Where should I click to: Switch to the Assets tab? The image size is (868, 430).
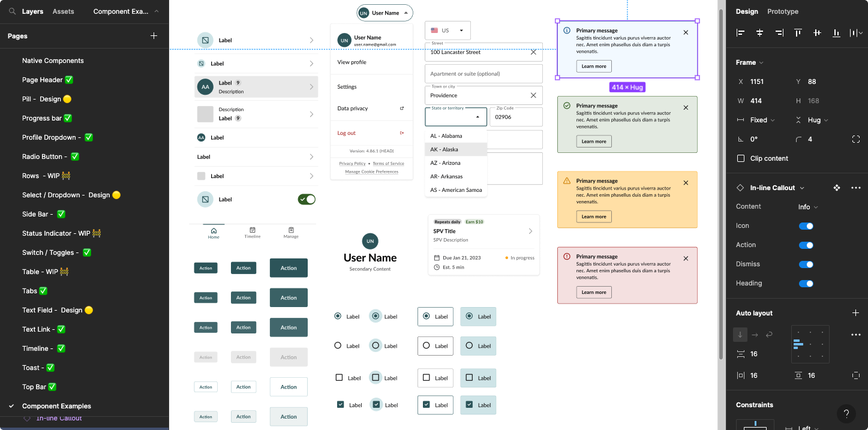pyautogui.click(x=63, y=11)
